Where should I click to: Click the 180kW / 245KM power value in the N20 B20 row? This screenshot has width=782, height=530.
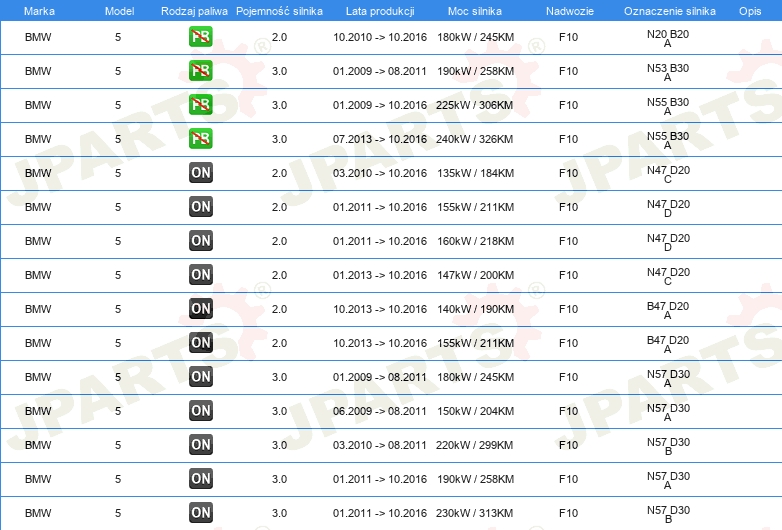pyautogui.click(x=475, y=37)
